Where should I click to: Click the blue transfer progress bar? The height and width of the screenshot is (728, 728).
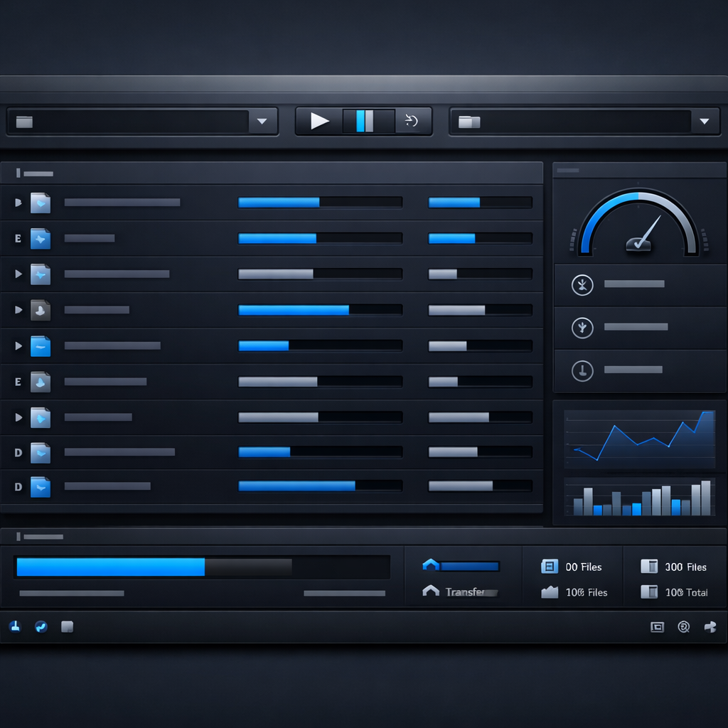110,566
